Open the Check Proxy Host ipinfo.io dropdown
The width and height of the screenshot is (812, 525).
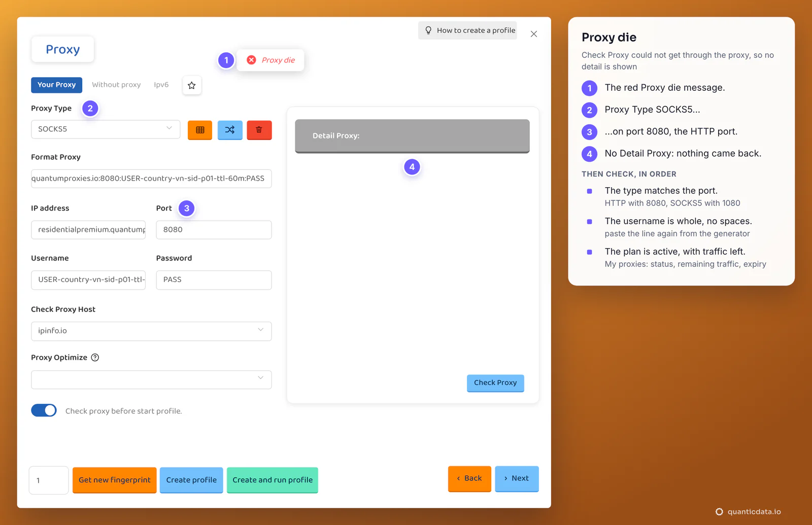coord(151,331)
